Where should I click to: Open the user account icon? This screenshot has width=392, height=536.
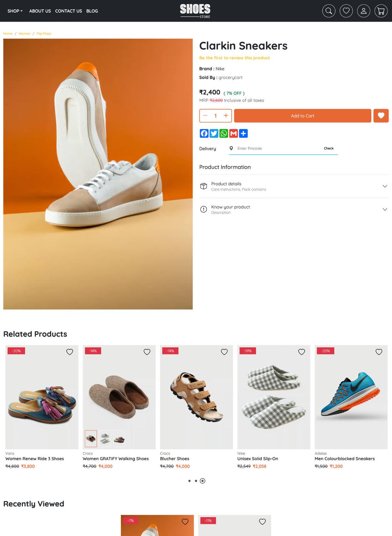pos(363,11)
